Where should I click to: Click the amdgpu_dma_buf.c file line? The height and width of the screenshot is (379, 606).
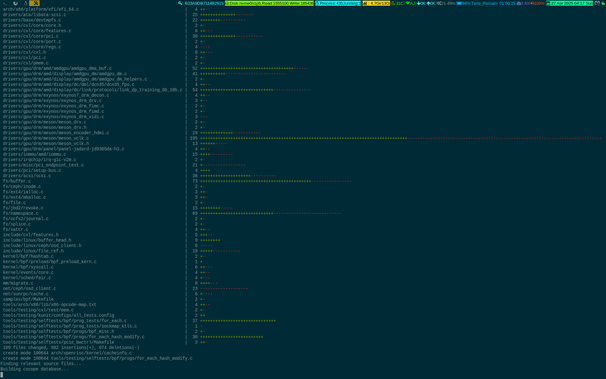point(57,68)
